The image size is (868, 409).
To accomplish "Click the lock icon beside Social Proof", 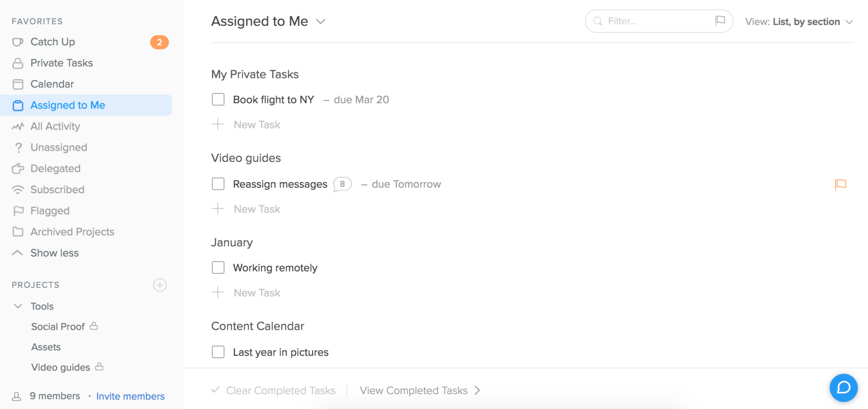I will click(x=94, y=326).
